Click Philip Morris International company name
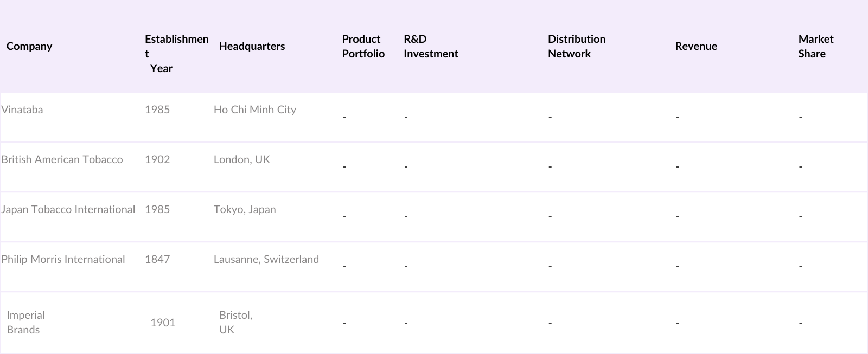 pos(63,259)
